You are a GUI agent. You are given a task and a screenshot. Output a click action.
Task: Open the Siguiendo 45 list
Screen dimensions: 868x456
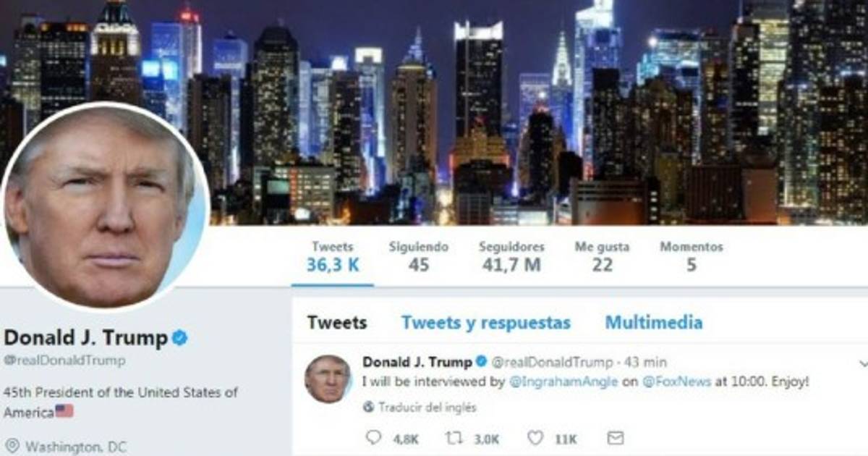click(418, 257)
